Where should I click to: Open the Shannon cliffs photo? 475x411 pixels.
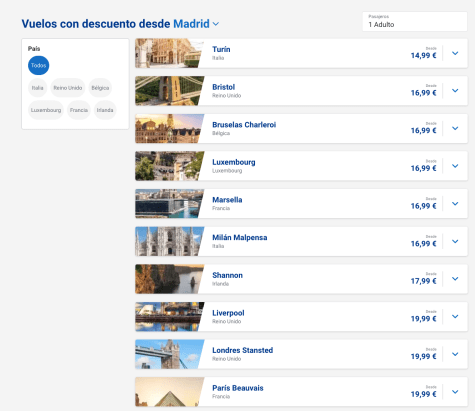coord(169,279)
